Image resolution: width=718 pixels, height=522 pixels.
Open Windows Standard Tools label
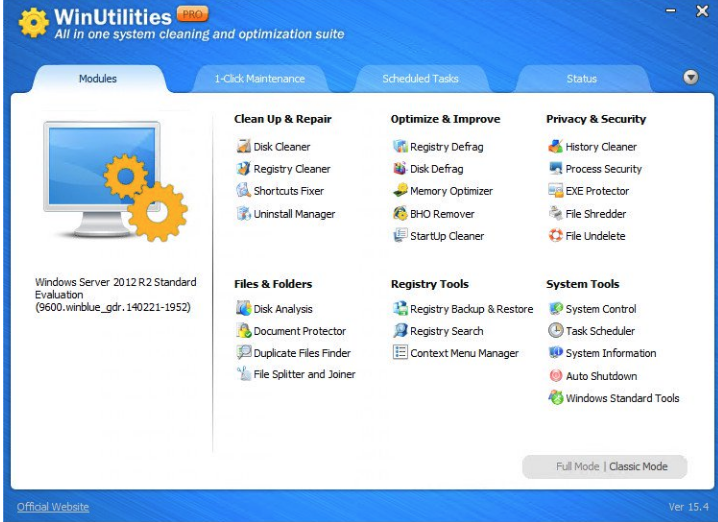(623, 397)
